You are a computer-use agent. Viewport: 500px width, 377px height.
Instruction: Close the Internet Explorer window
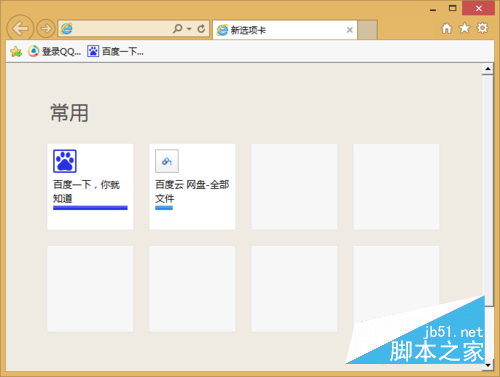click(x=479, y=8)
